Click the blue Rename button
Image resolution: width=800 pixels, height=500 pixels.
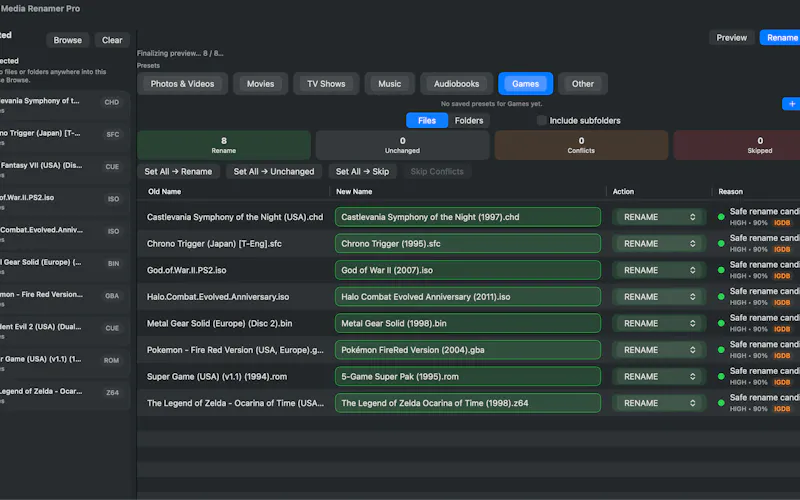(781, 37)
